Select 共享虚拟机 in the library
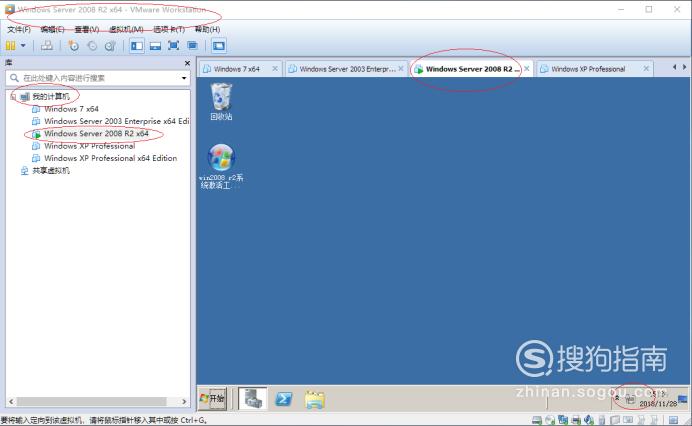This screenshot has width=692, height=426. point(51,170)
